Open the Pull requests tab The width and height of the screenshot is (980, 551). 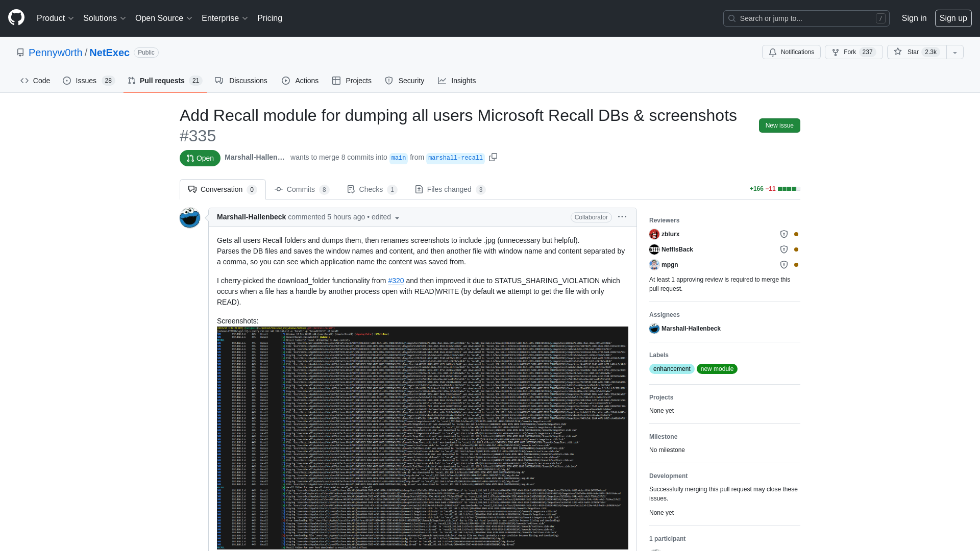pos(165,81)
